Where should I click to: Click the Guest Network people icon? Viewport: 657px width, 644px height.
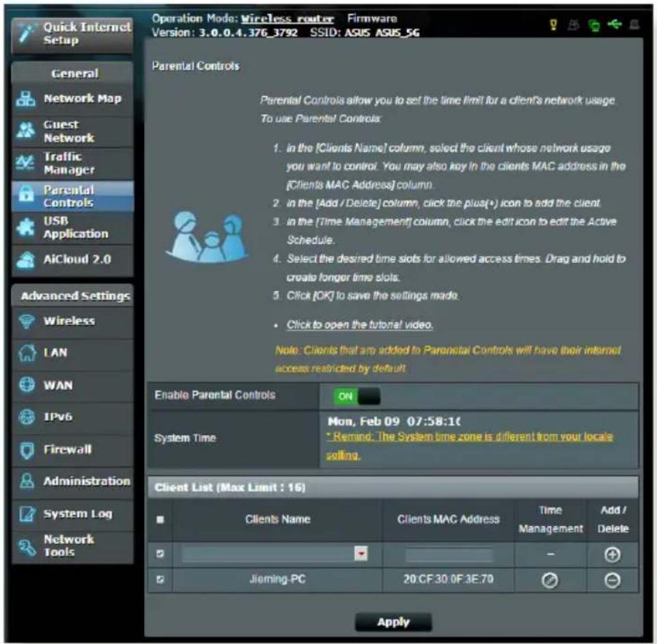[25, 130]
